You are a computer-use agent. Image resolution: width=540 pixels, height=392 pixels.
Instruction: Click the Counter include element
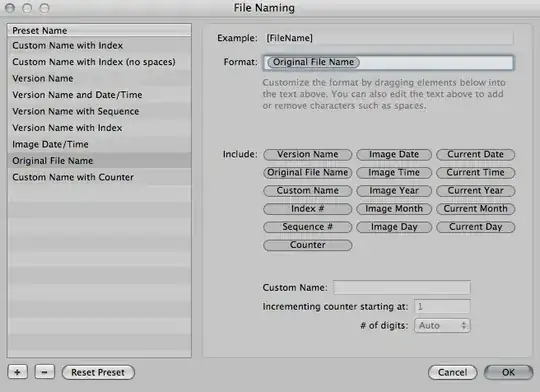tap(308, 245)
